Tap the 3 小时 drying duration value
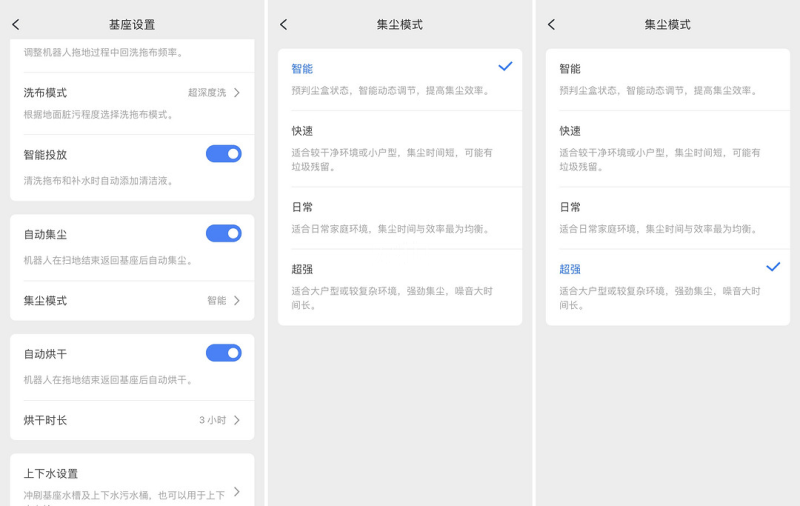 [x=212, y=420]
